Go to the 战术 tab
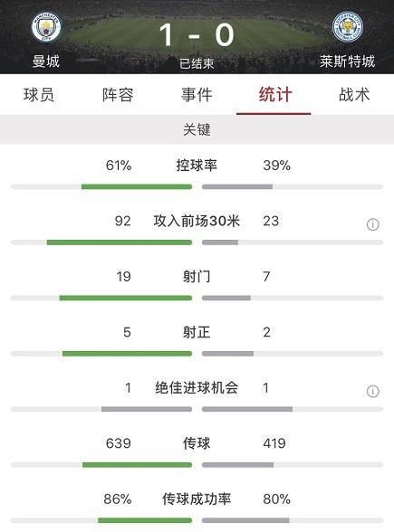Viewport: 394px width, 532px height. pyautogui.click(x=354, y=95)
